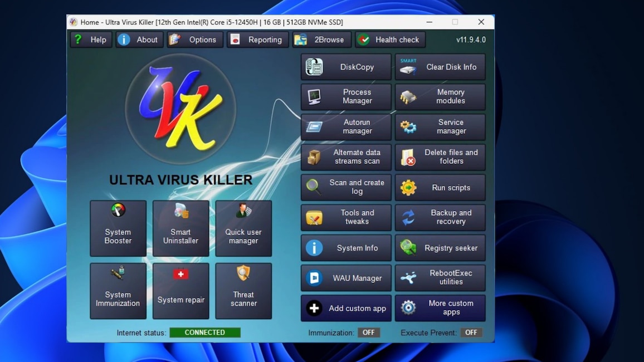Open RebootExec utilities
This screenshot has width=644, height=362.
440,278
